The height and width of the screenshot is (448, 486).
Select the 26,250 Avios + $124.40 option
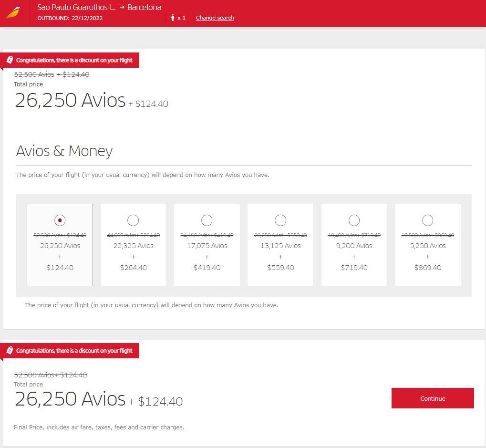click(x=60, y=220)
